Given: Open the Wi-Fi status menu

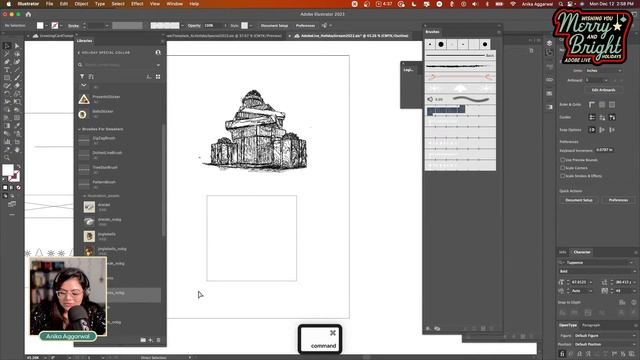Looking at the screenshot, I should click(x=512, y=4).
